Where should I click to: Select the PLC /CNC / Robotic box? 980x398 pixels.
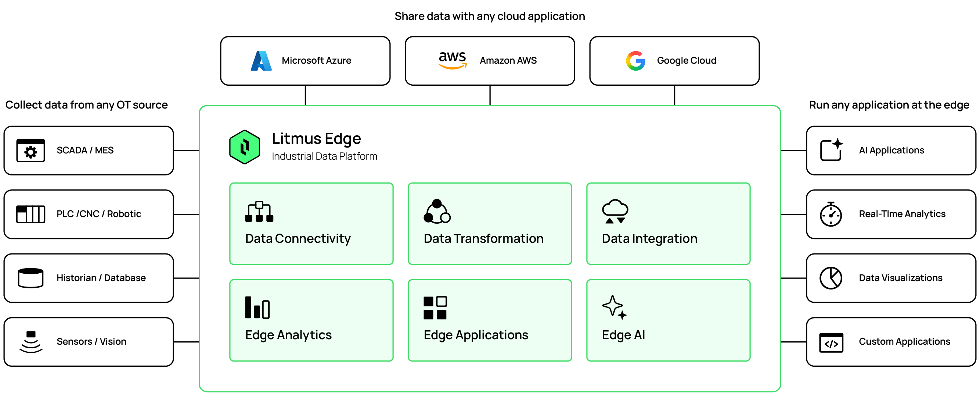coord(89,214)
